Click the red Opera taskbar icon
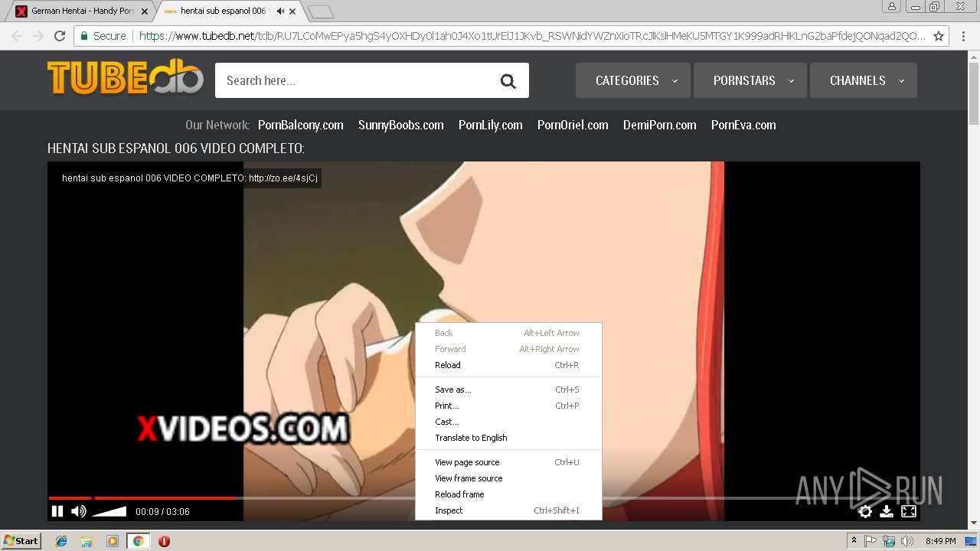 coord(164,541)
